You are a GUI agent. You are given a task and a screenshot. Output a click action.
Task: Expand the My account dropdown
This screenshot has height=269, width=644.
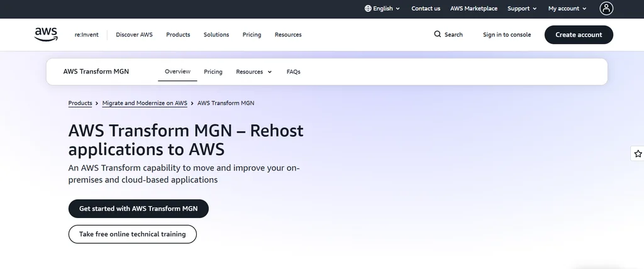pos(567,9)
